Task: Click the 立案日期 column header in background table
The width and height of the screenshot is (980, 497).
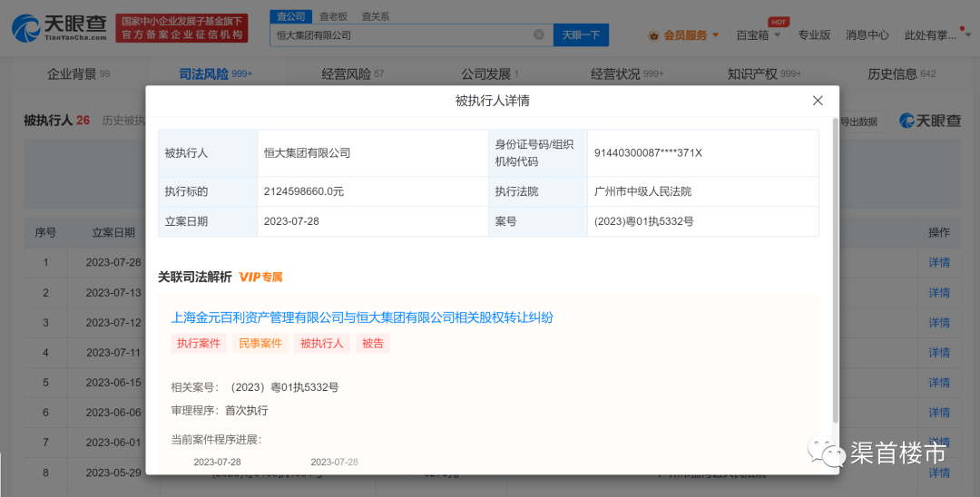Action: coord(113,233)
